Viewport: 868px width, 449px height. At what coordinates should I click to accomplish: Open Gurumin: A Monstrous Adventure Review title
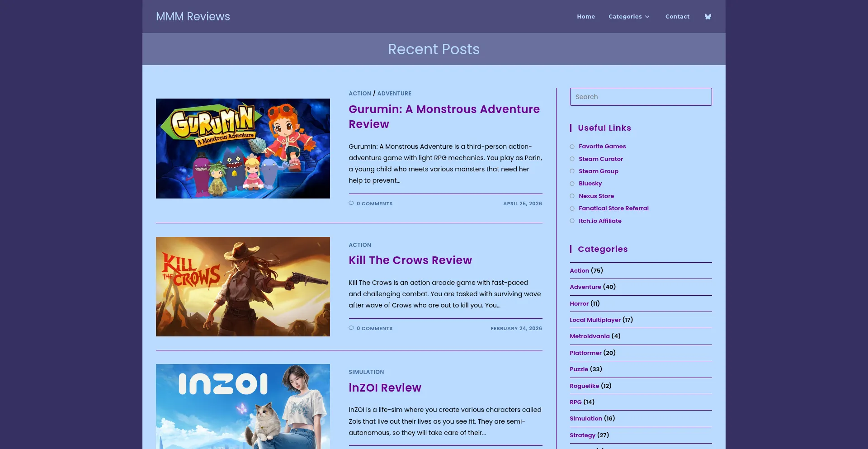pyautogui.click(x=444, y=117)
